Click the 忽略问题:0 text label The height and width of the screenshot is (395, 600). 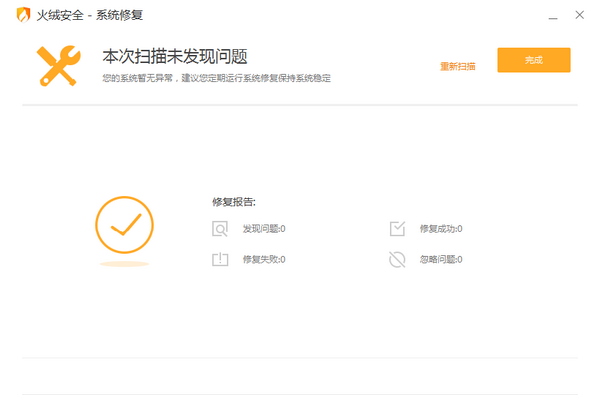(x=441, y=260)
